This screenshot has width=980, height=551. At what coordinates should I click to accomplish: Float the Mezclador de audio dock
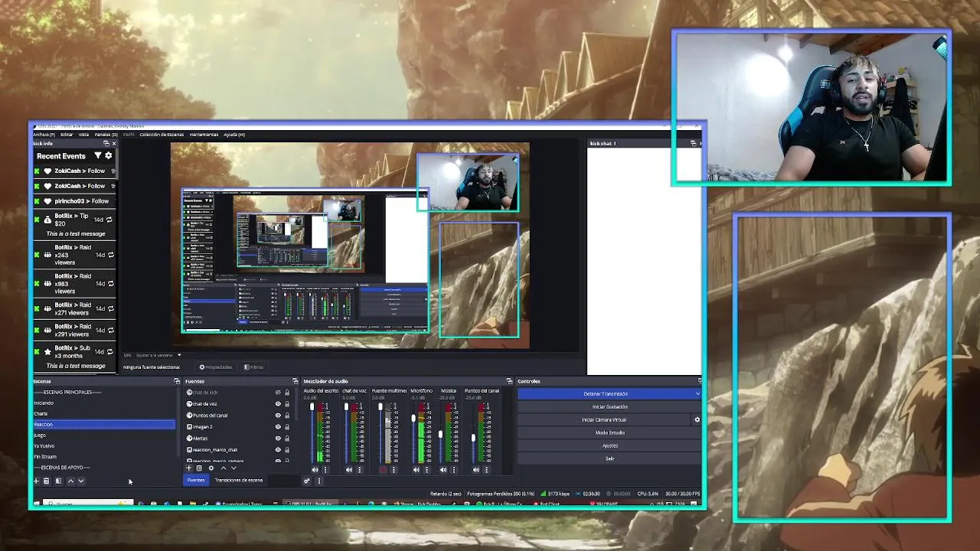point(509,381)
